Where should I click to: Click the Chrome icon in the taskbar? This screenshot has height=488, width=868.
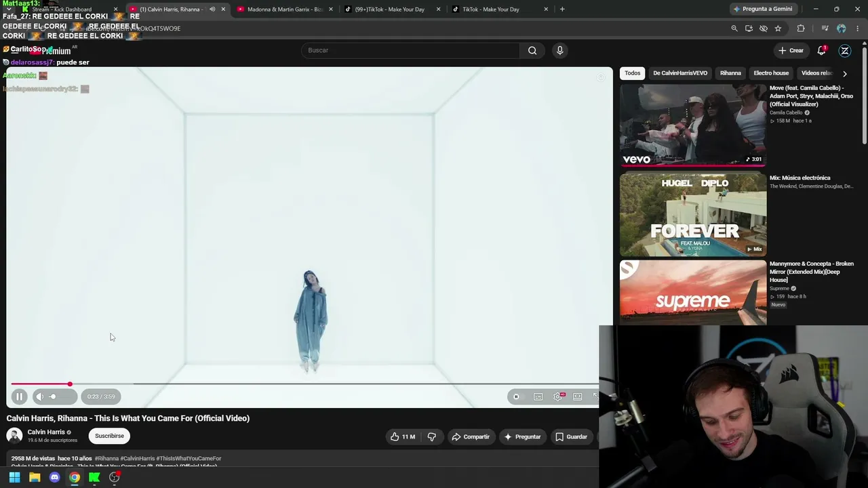click(75, 477)
